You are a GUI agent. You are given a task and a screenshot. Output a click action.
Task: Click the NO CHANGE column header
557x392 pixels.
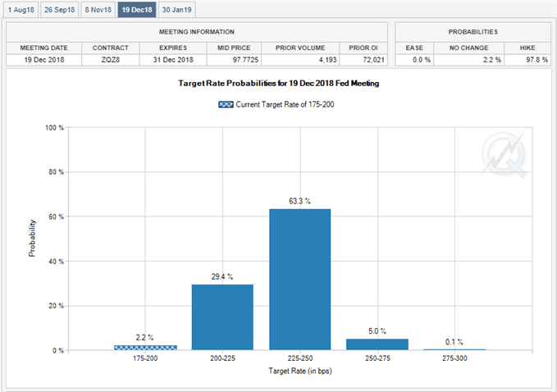coord(468,48)
